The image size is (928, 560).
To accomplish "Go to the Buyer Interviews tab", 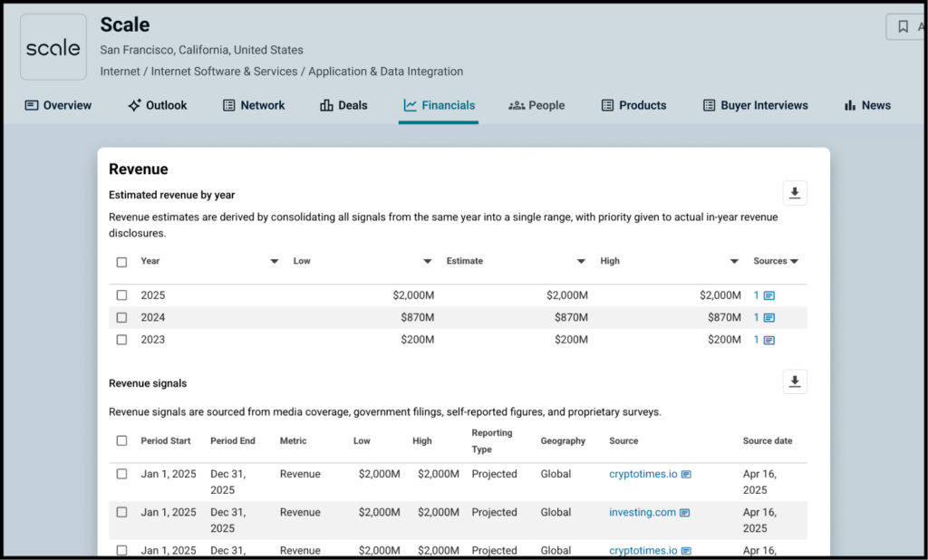I will pos(755,105).
